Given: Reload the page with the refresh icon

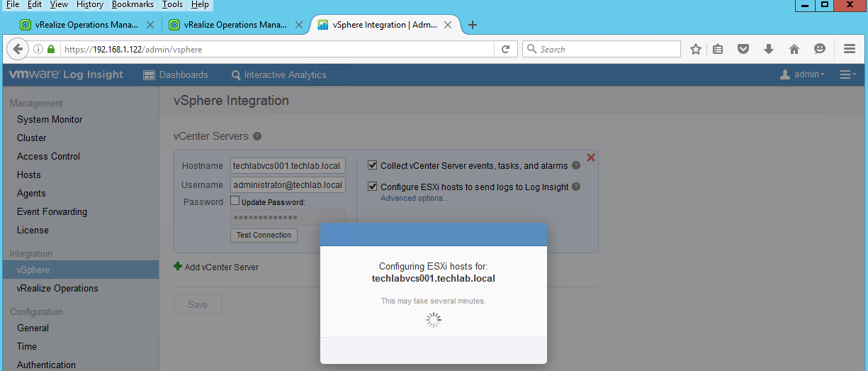Looking at the screenshot, I should point(505,49).
